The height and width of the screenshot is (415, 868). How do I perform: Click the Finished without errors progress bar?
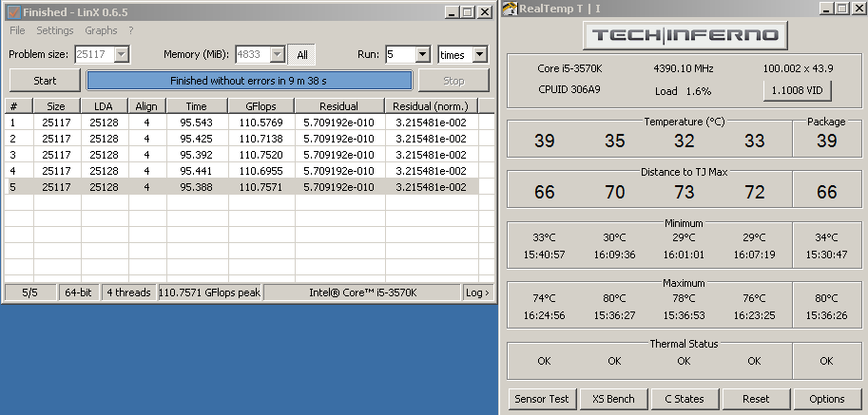click(x=249, y=81)
